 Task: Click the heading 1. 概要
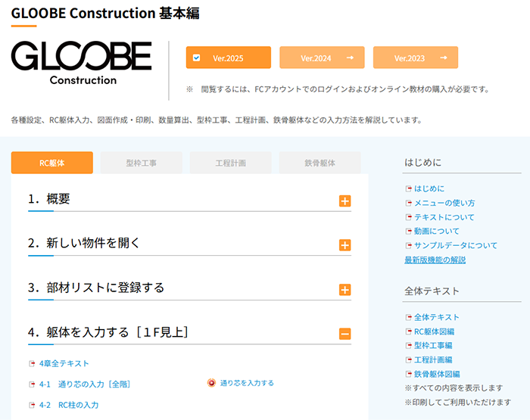click(x=49, y=199)
